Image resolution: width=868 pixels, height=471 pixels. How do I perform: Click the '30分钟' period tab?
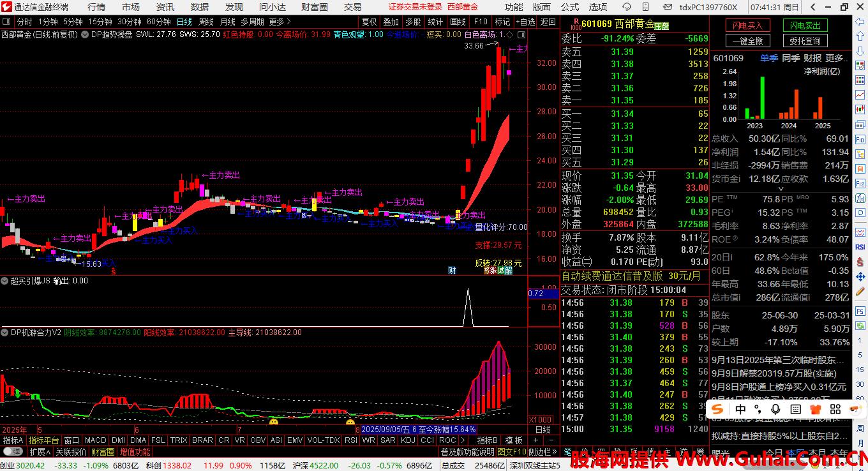pos(129,21)
